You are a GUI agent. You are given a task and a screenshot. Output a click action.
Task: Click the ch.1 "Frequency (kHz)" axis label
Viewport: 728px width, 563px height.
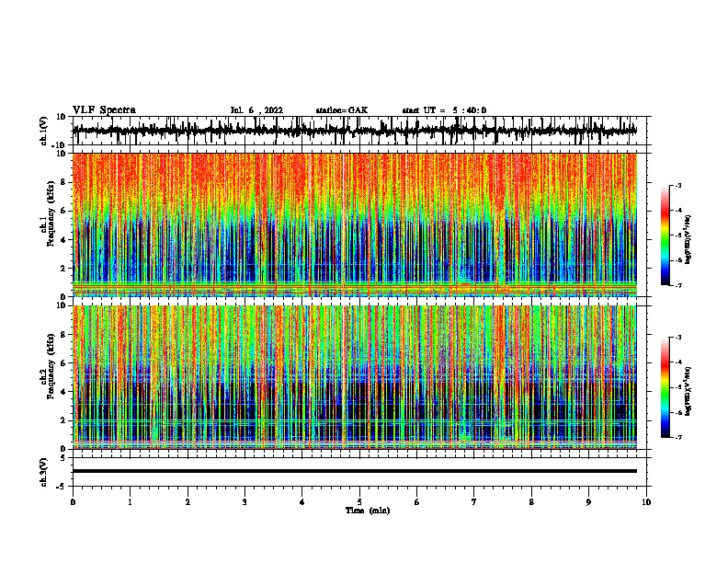click(x=51, y=213)
